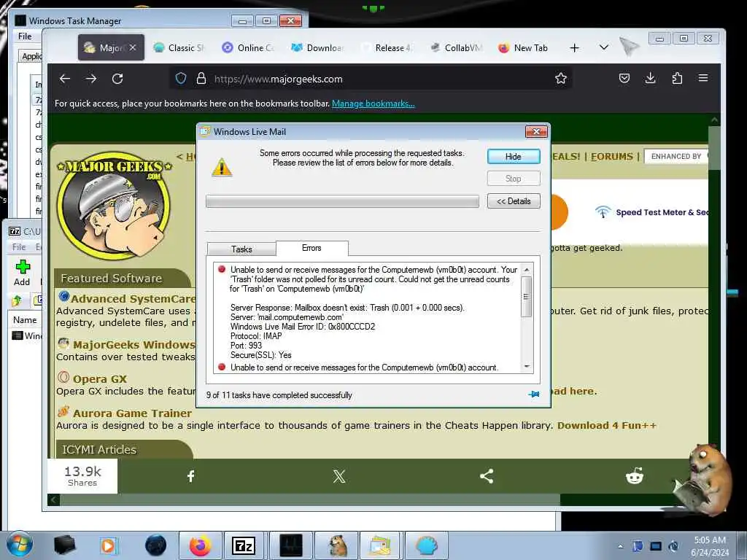
Task: Click the second red error bullet
Action: tap(222, 367)
